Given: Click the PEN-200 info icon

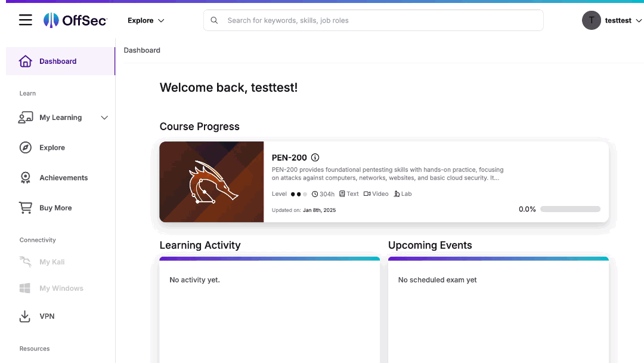Looking at the screenshot, I should (x=315, y=158).
